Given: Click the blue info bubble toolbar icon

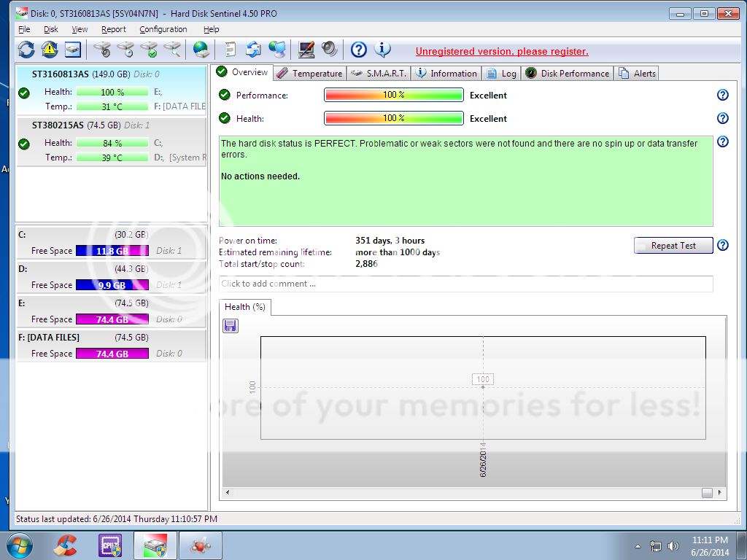Looking at the screenshot, I should pyautogui.click(x=382, y=50).
